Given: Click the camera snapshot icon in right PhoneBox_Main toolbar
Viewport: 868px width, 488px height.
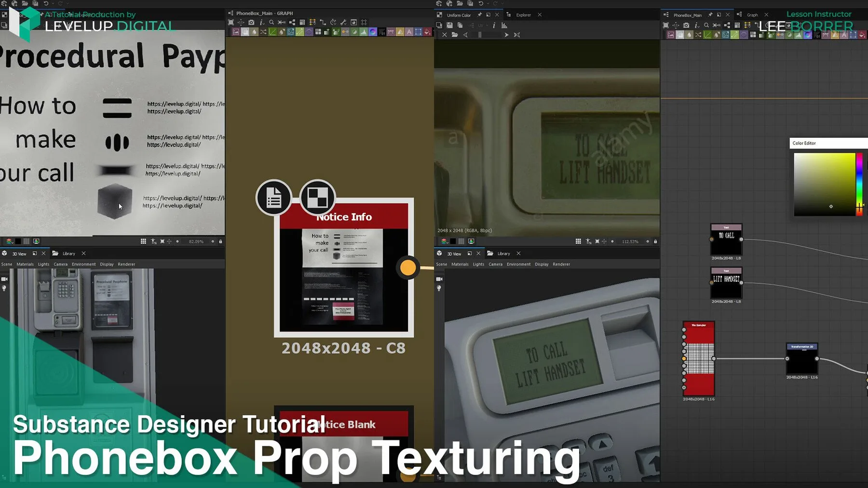Looking at the screenshot, I should (x=686, y=25).
